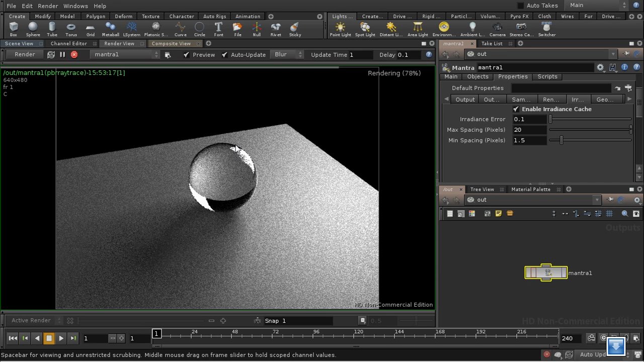Open the Properties tab of the Mantra node
This screenshot has height=362, width=644.
[513, 76]
